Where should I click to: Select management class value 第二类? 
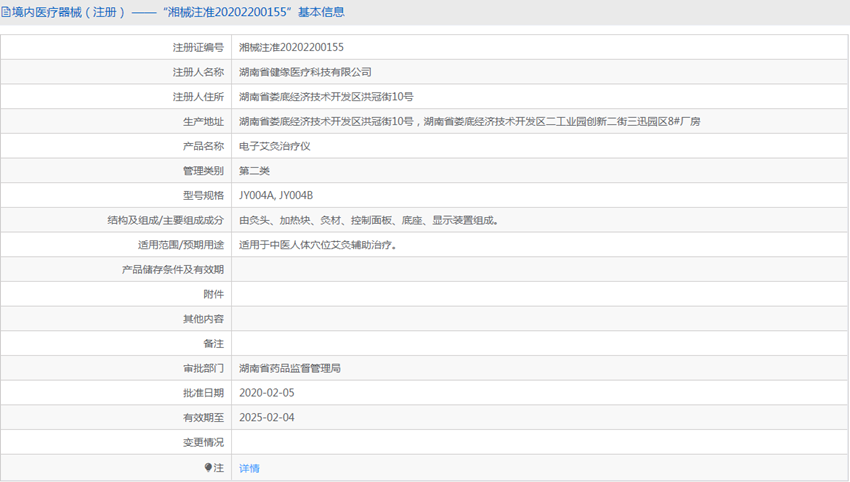(x=254, y=171)
